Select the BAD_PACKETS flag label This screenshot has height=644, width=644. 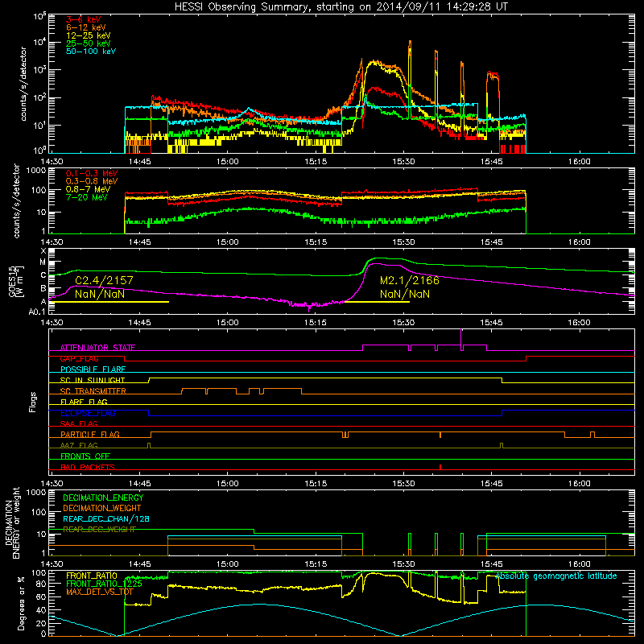click(x=88, y=467)
